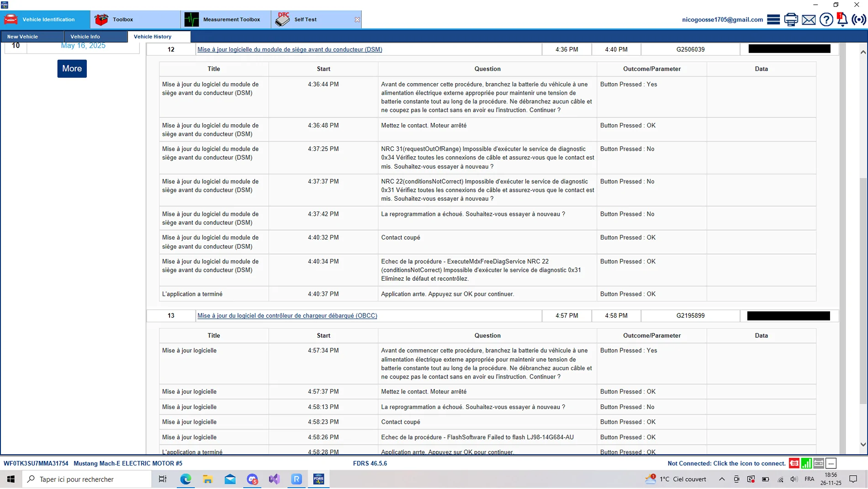The height and width of the screenshot is (489, 868).
Task: Click the row number 13 cell
Action: [x=171, y=316]
